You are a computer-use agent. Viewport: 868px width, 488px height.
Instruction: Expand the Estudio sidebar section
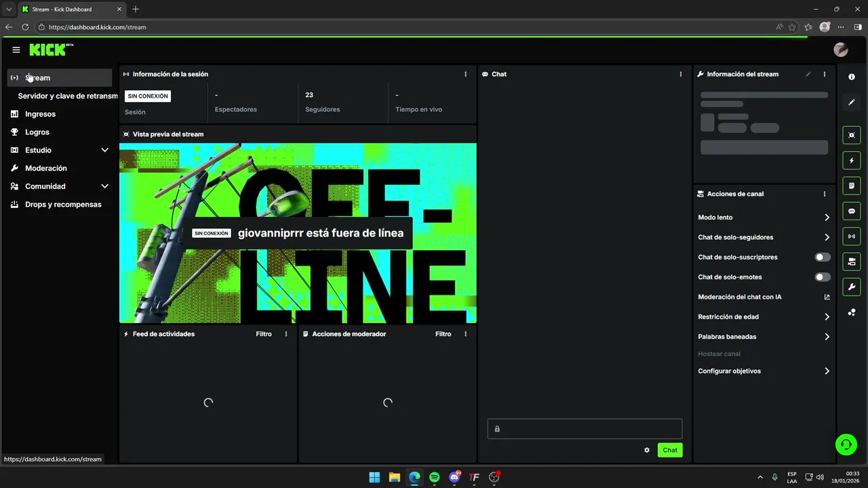coord(104,150)
